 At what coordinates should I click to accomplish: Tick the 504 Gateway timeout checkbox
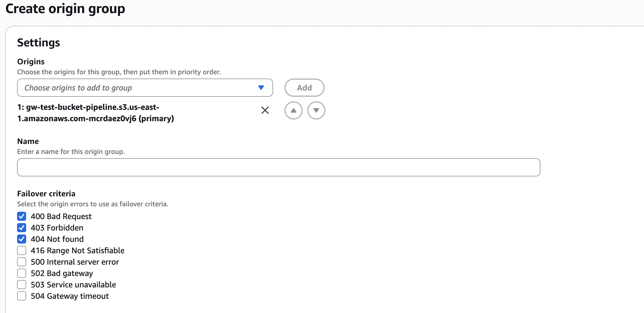click(x=22, y=296)
